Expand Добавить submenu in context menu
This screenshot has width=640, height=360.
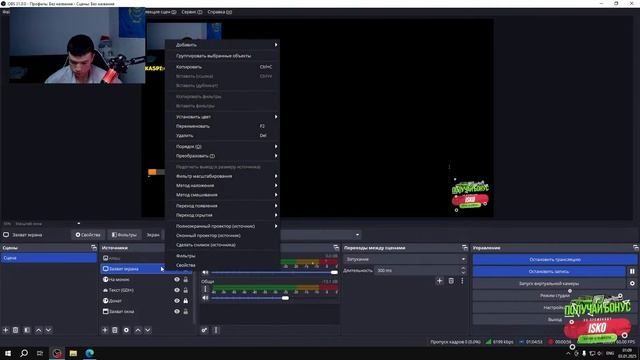point(222,45)
